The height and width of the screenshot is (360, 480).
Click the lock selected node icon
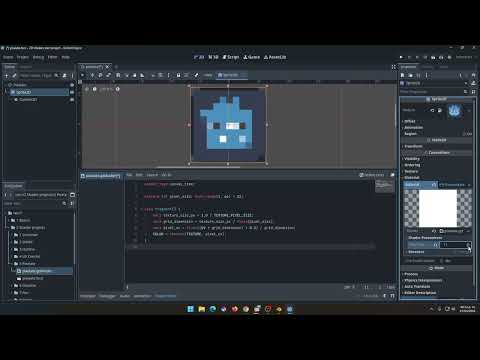point(178,75)
